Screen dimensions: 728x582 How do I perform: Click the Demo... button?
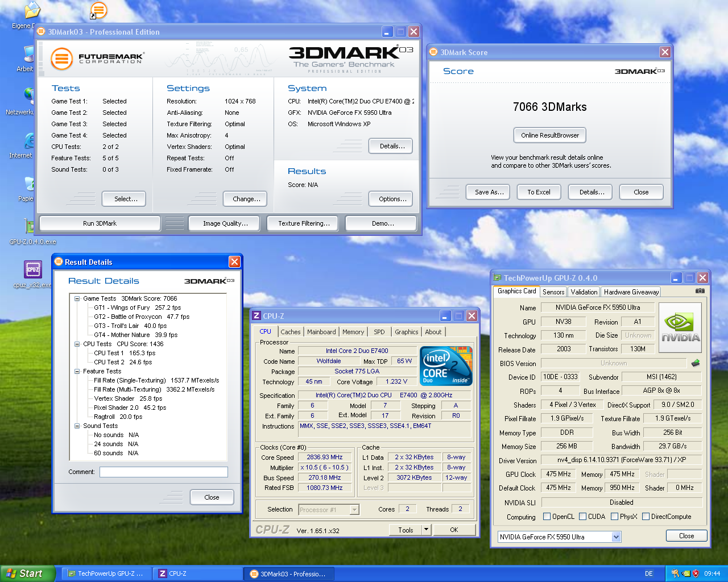point(383,223)
